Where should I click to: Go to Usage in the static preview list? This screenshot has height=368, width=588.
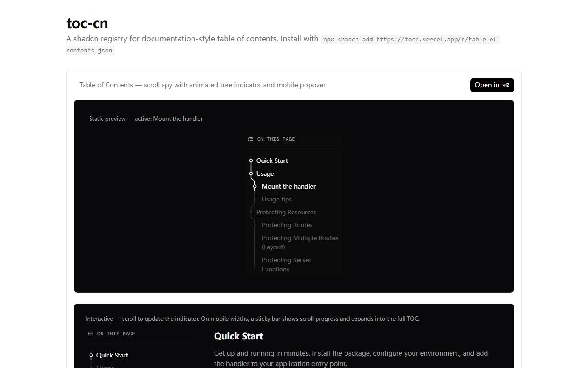[x=265, y=173]
